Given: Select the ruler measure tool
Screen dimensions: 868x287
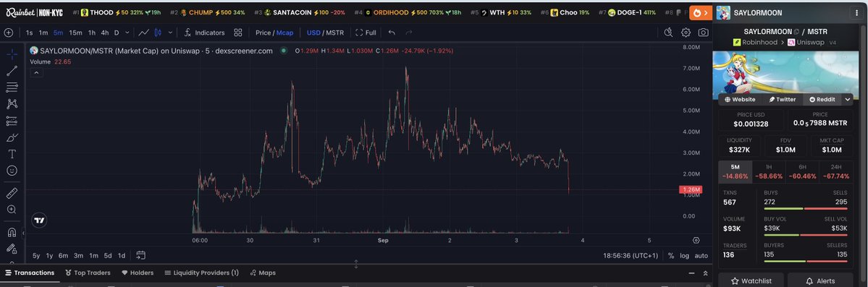Looking at the screenshot, I should tap(12, 193).
